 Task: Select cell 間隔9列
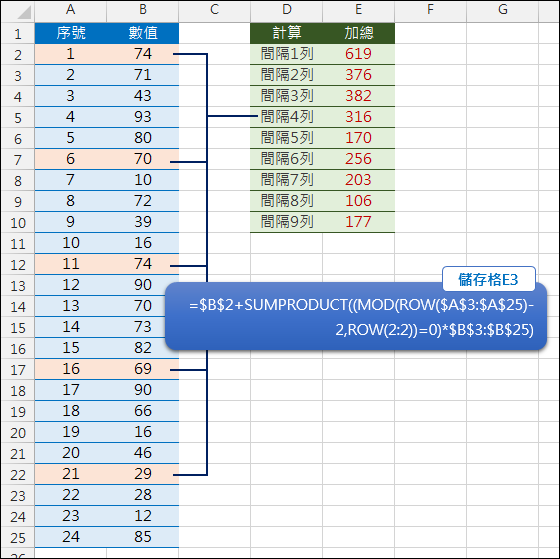click(x=286, y=222)
